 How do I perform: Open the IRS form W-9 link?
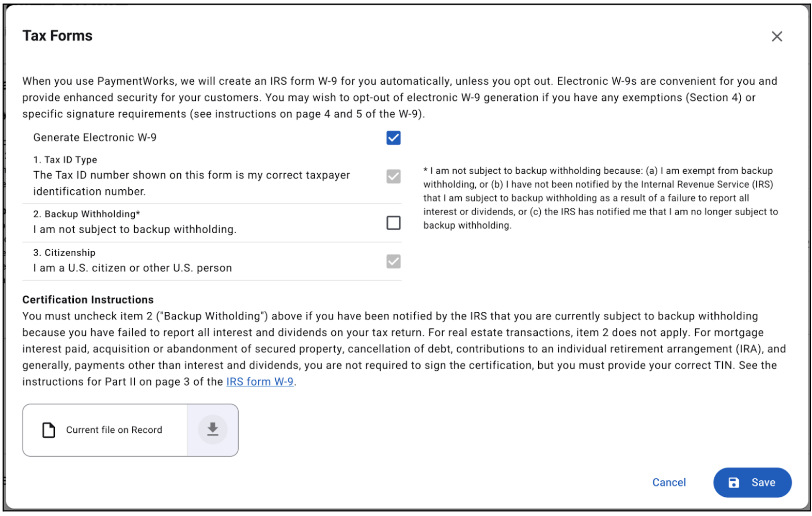pos(260,382)
